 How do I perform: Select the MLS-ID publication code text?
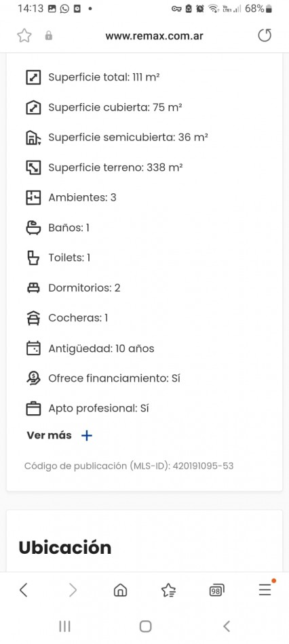pos(129,466)
